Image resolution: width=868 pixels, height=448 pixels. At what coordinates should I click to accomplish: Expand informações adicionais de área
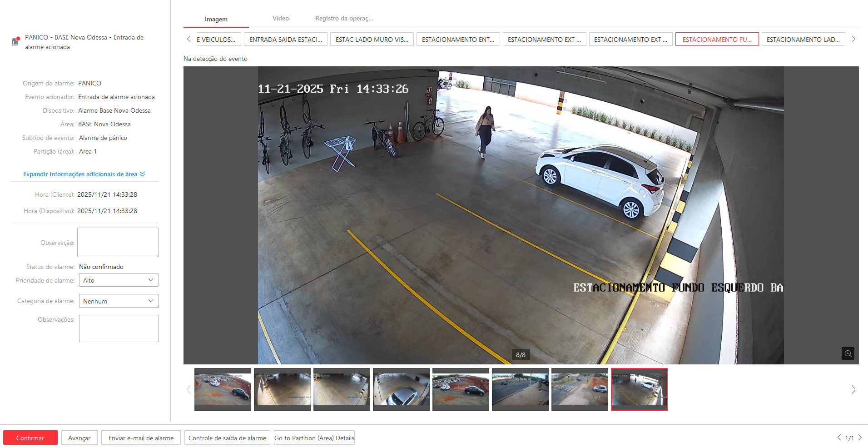[84, 174]
